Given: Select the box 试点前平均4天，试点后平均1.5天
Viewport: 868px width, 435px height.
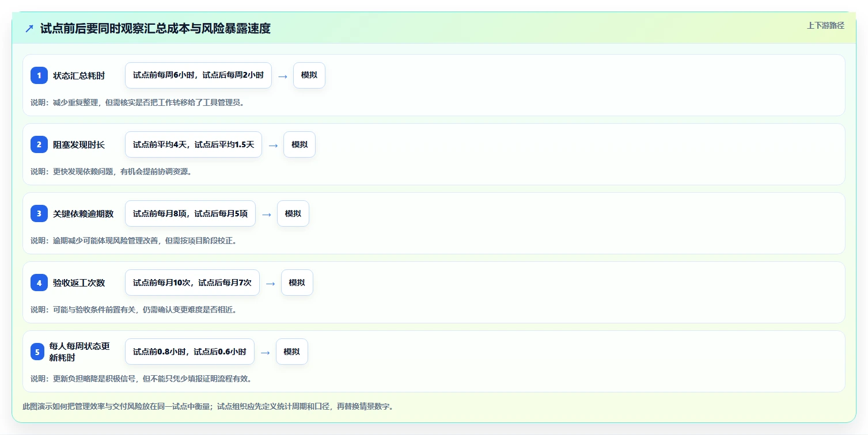Looking at the screenshot, I should 194,144.
